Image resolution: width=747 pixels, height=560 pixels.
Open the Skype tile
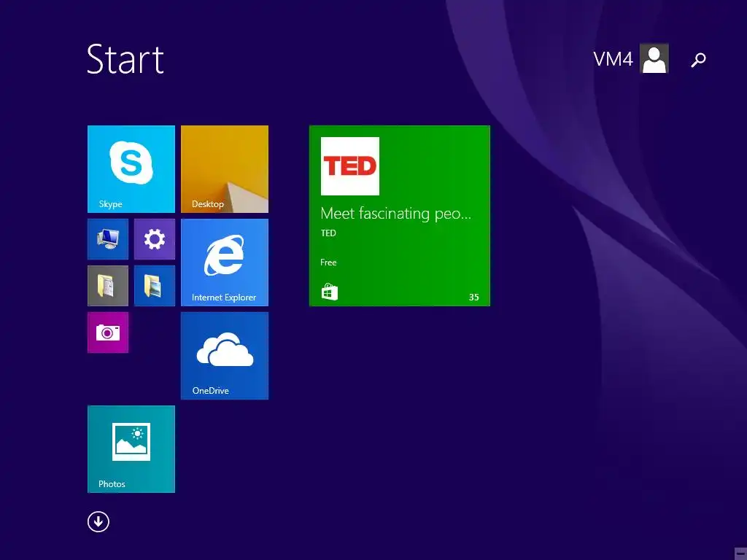click(131, 169)
